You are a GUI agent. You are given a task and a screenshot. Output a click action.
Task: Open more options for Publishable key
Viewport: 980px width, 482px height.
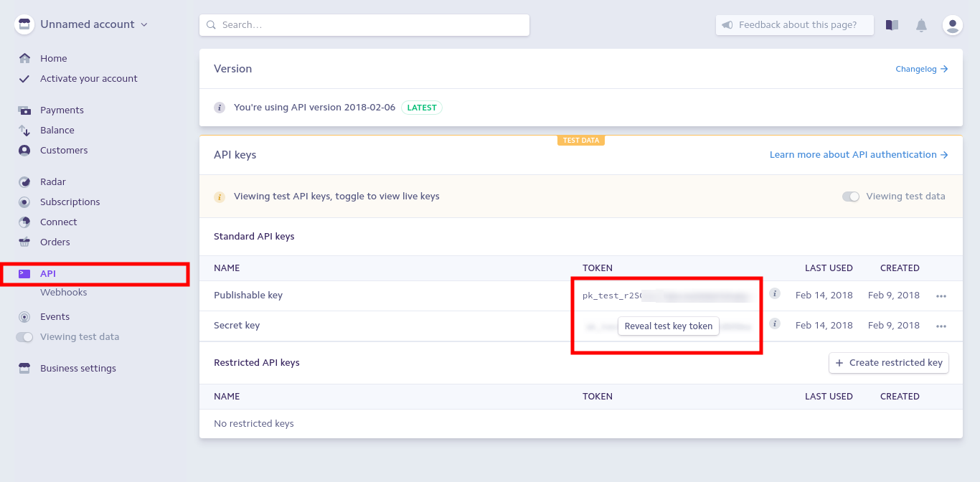click(941, 296)
